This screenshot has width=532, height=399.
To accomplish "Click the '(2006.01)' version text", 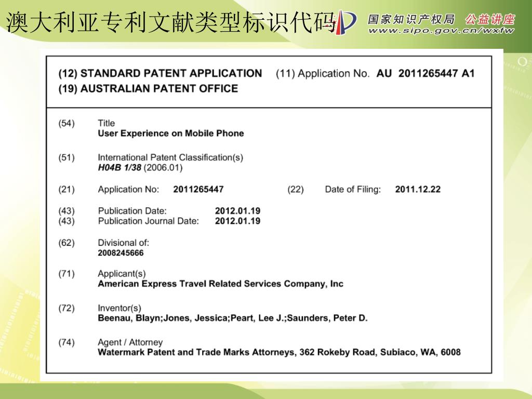I will click(x=163, y=168).
